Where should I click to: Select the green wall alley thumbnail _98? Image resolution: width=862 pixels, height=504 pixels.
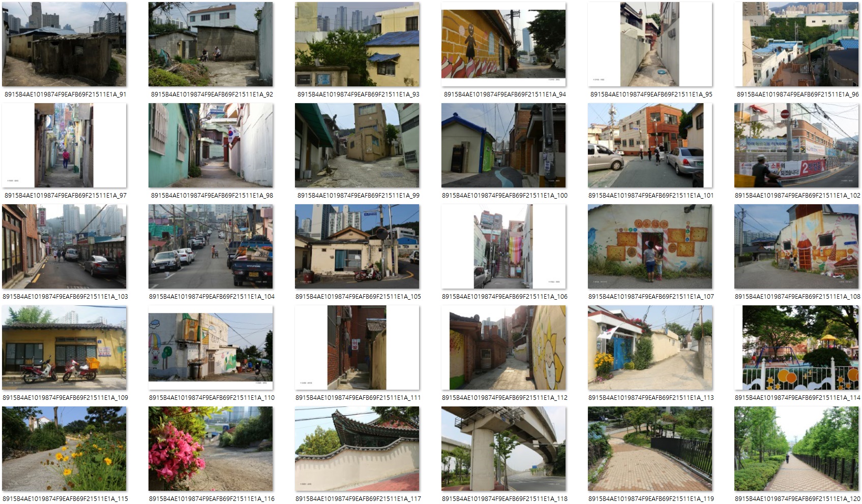click(211, 145)
